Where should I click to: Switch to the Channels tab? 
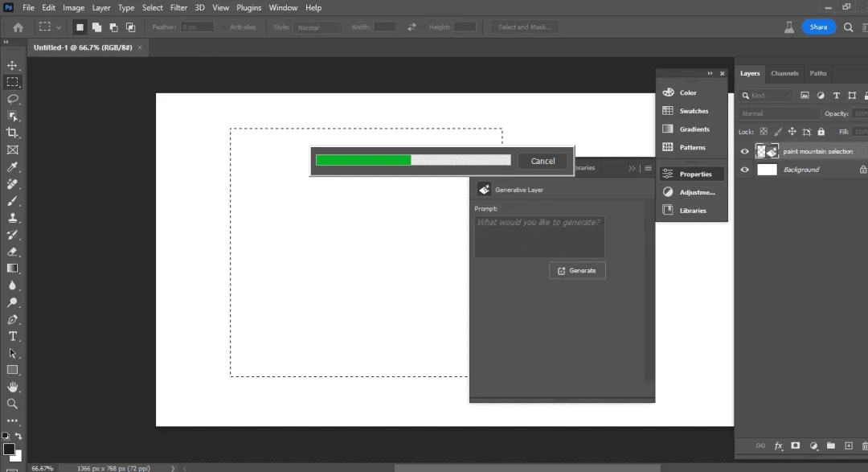point(784,73)
